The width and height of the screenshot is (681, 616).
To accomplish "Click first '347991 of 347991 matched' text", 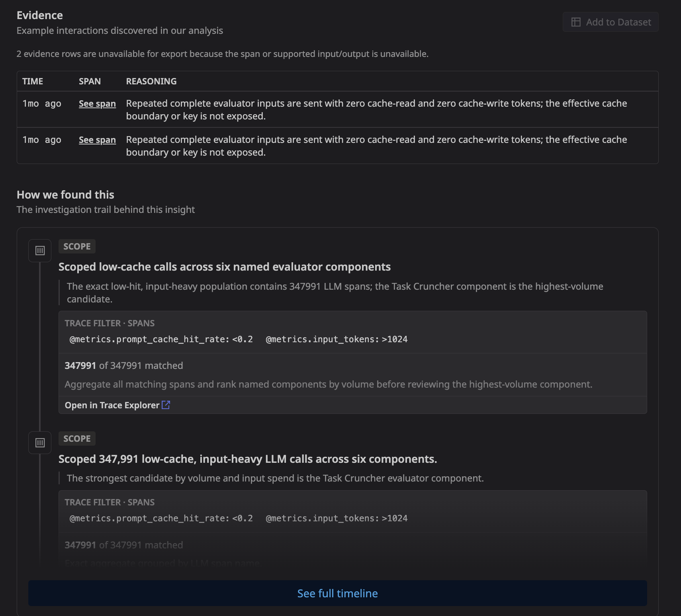I will [x=124, y=365].
